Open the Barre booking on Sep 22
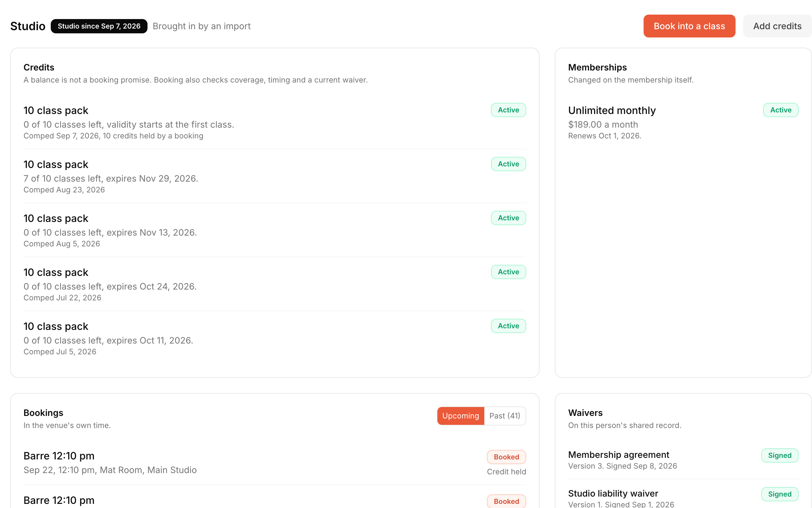This screenshot has width=812, height=508. (x=274, y=462)
